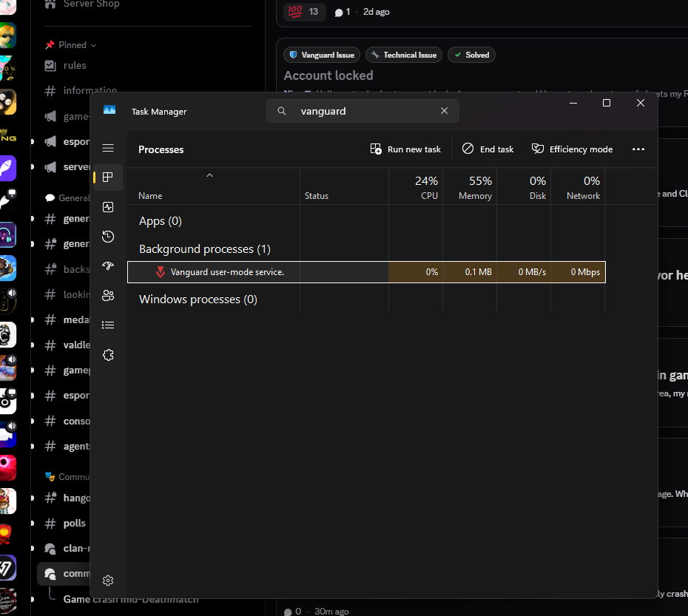The height and width of the screenshot is (616, 688).
Task: Open the purple headphones server icon
Action: coord(7,234)
